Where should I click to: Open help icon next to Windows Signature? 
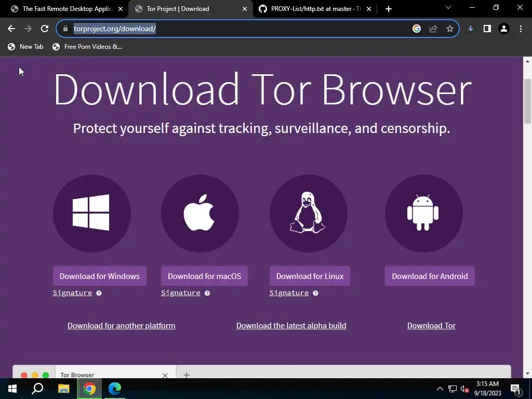click(99, 293)
